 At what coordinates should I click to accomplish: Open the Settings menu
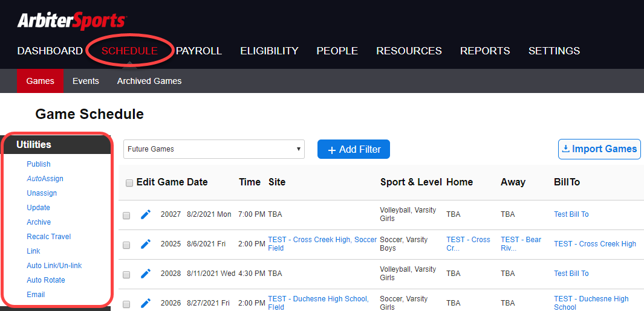click(554, 51)
